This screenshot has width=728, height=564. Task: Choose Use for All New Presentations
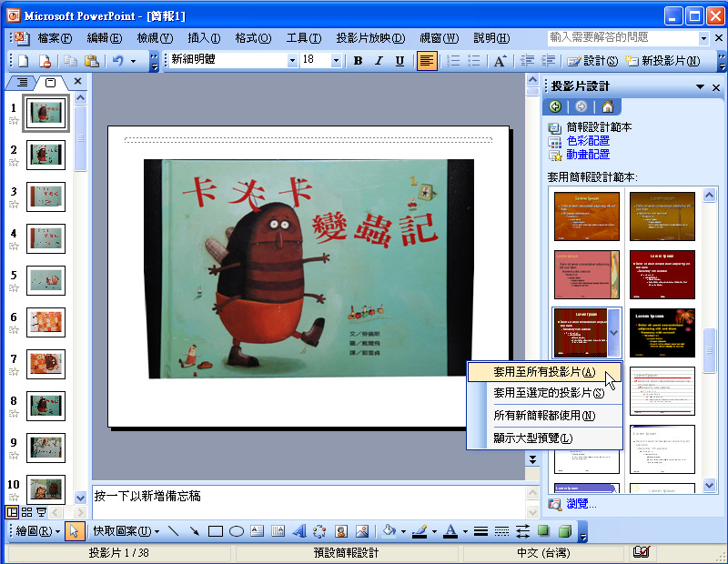[x=544, y=416]
